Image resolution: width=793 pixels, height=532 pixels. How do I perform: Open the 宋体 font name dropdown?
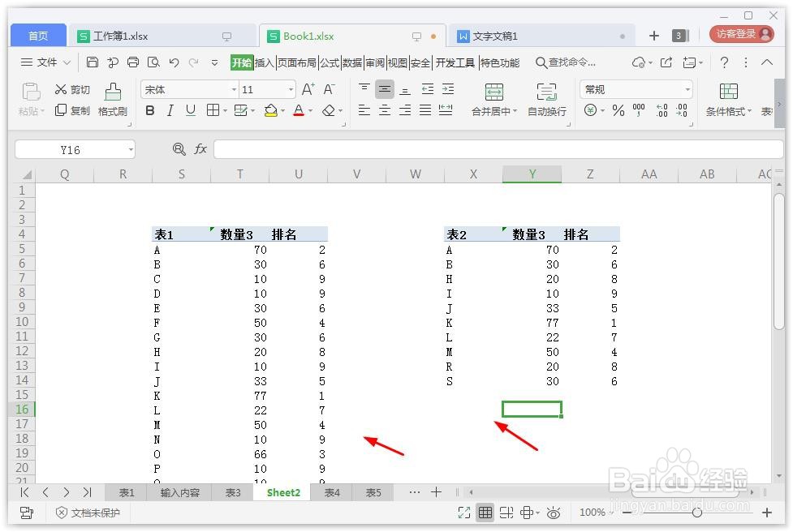click(x=234, y=89)
